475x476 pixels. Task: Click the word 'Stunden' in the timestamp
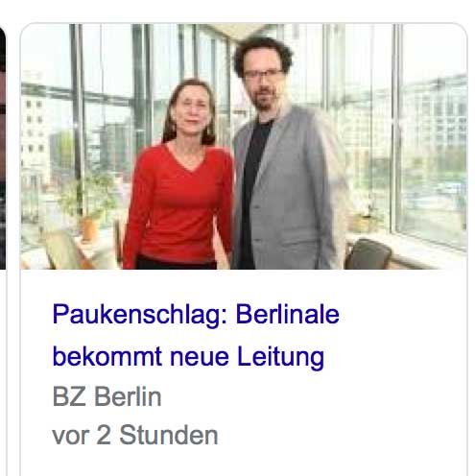(x=169, y=435)
